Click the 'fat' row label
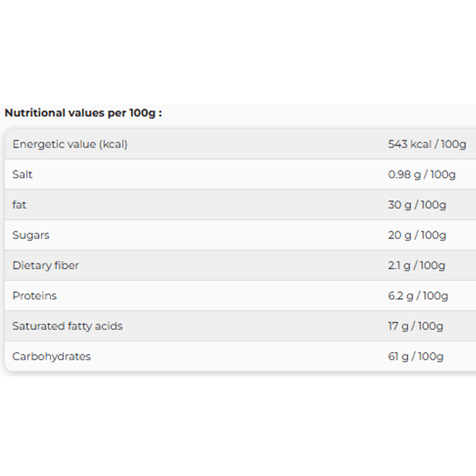Viewport: 476px width, 476px height. pyautogui.click(x=20, y=205)
